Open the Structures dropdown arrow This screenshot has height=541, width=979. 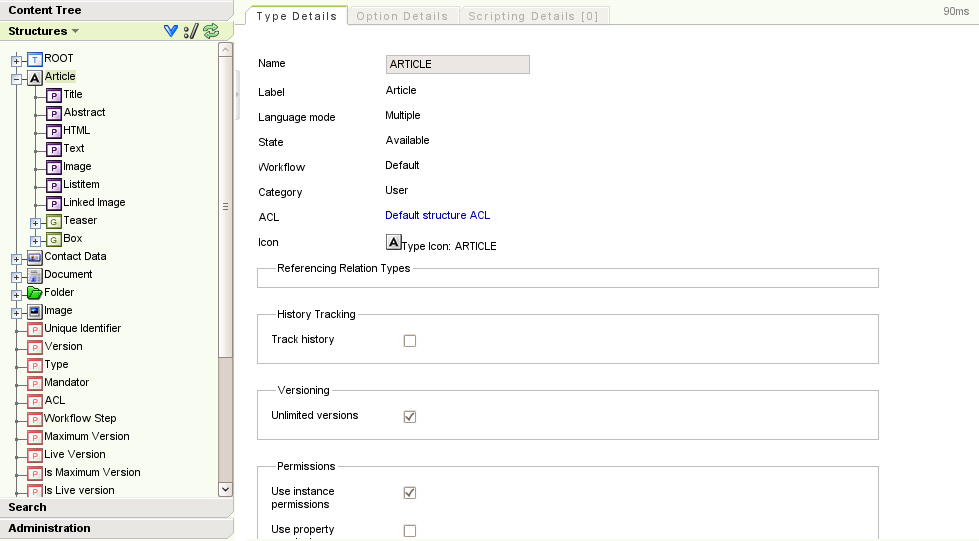point(75,32)
